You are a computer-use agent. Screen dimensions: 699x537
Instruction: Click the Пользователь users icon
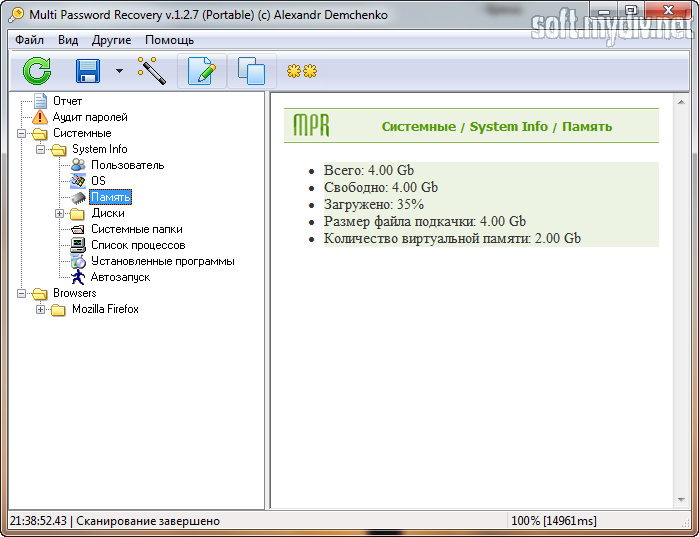point(78,165)
